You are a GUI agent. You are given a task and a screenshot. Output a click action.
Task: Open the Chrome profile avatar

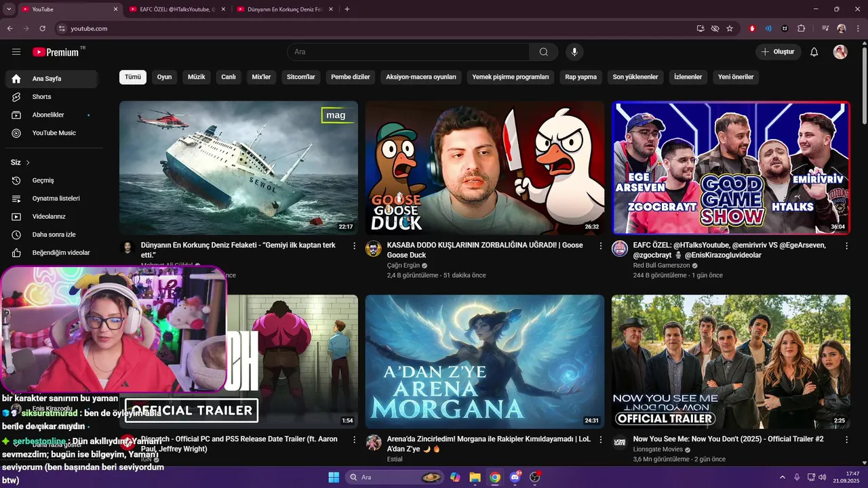(x=842, y=28)
